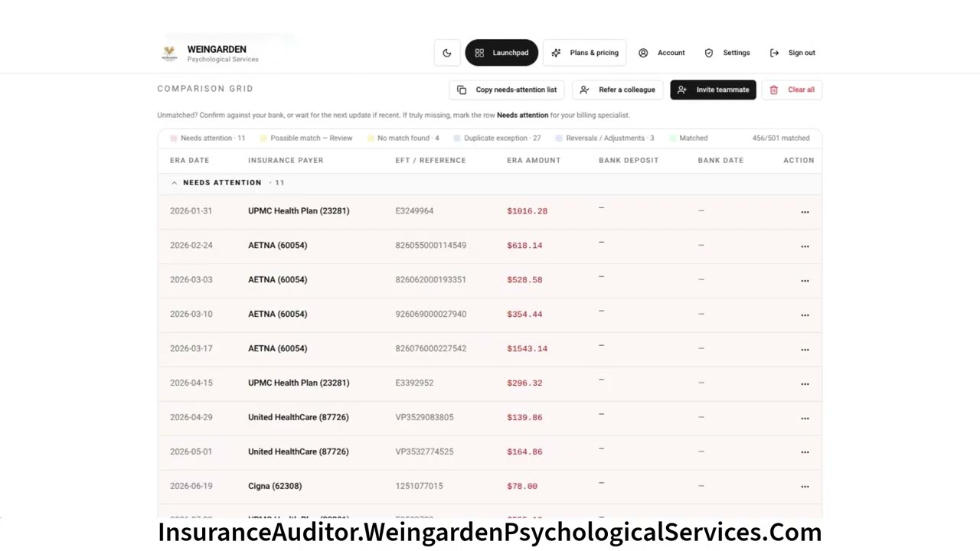
Task: Filter by Reversals / Adjustments · 3 legend
Action: coord(605,138)
